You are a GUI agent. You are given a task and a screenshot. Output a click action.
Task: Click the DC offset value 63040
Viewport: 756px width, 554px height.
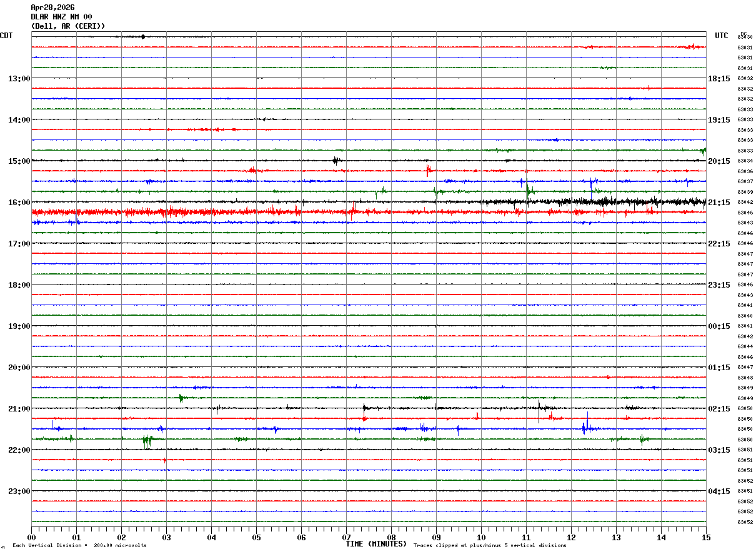745,316
